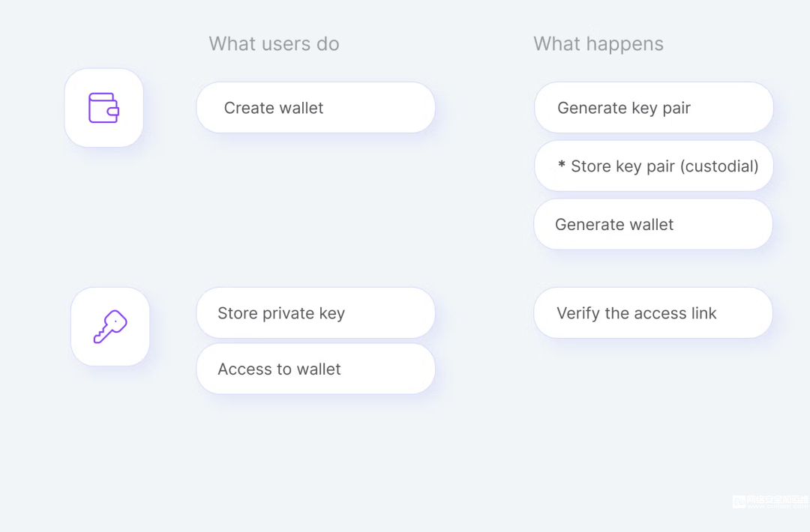Select the Store private key step
This screenshot has height=532, width=810.
pyautogui.click(x=316, y=313)
